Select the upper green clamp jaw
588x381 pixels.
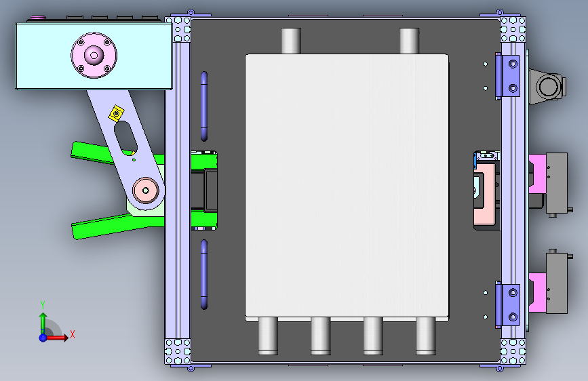pos(92,153)
